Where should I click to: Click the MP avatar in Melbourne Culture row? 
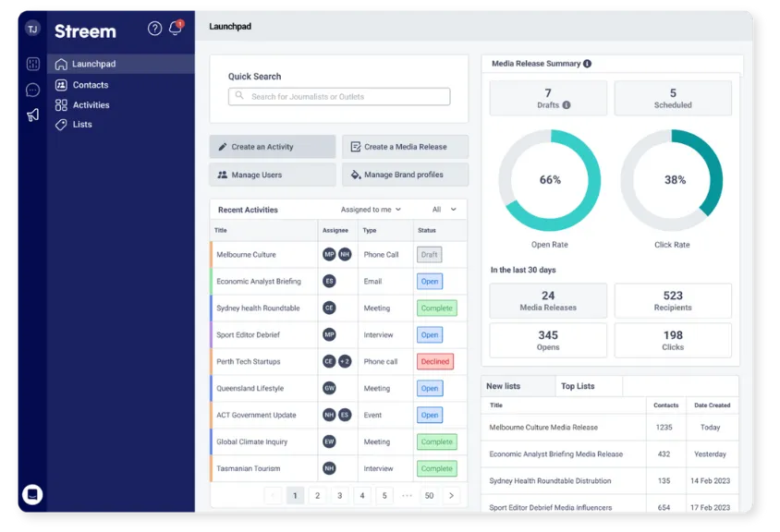pos(329,255)
